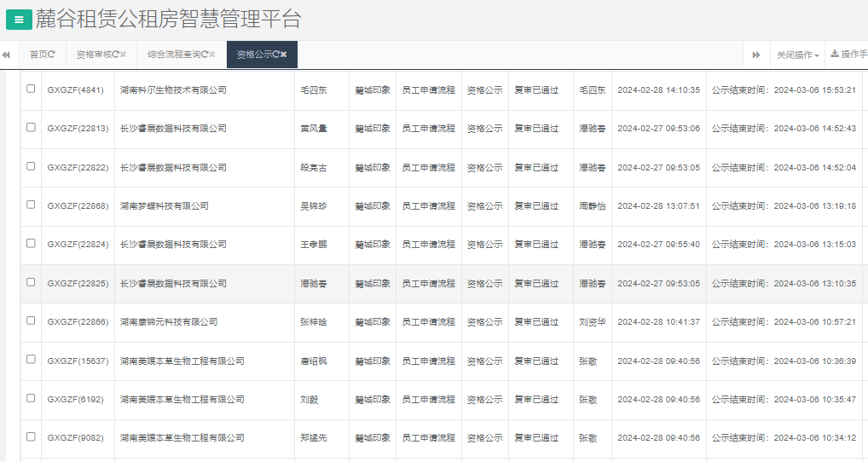This screenshot has height=462, width=868.
Task: Click reload icon on 资格公示 tab
Action: [x=275, y=55]
